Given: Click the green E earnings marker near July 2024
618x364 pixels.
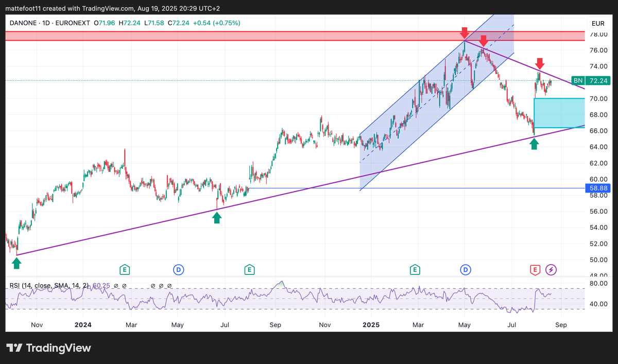Looking at the screenshot, I should point(249,269).
